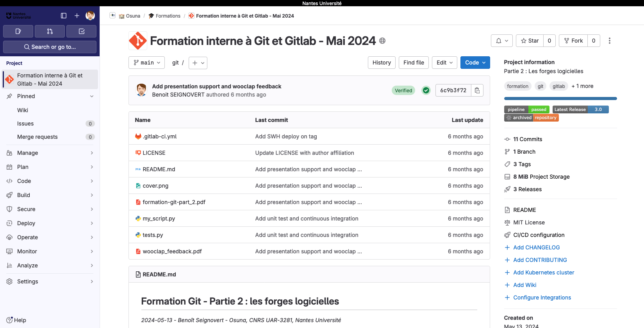
Task: Open Merge requests in the sidebar
Action: tap(50, 137)
